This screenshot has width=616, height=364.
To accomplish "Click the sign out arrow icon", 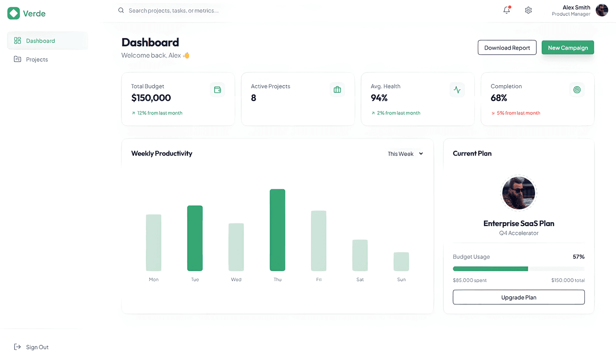I will click(x=17, y=347).
